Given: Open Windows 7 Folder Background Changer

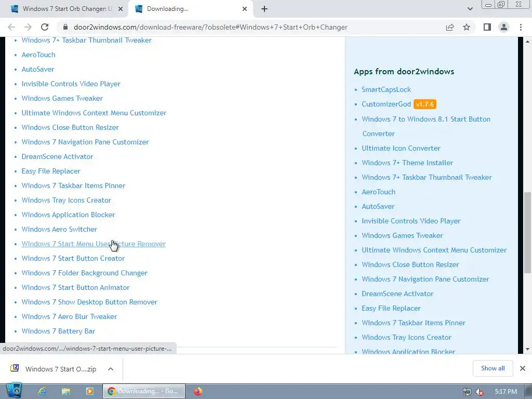Looking at the screenshot, I should click(x=85, y=273).
